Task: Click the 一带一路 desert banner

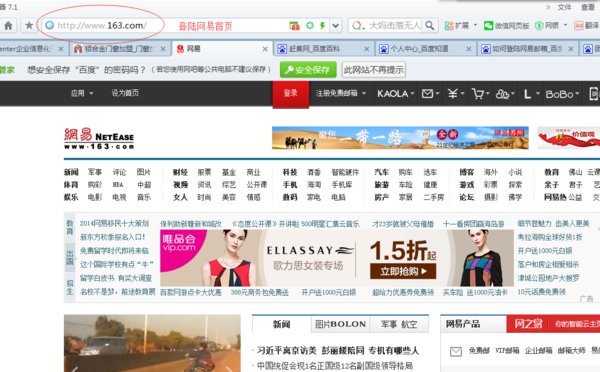Action: 400,138
